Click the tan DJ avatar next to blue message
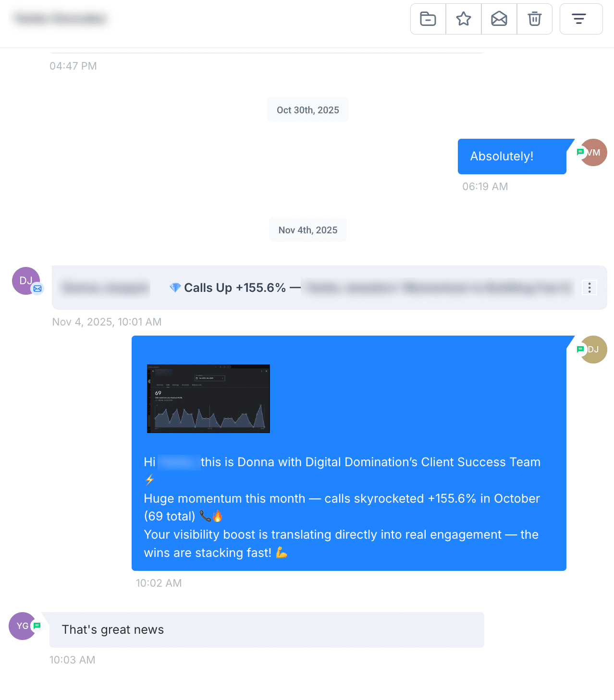 (594, 350)
